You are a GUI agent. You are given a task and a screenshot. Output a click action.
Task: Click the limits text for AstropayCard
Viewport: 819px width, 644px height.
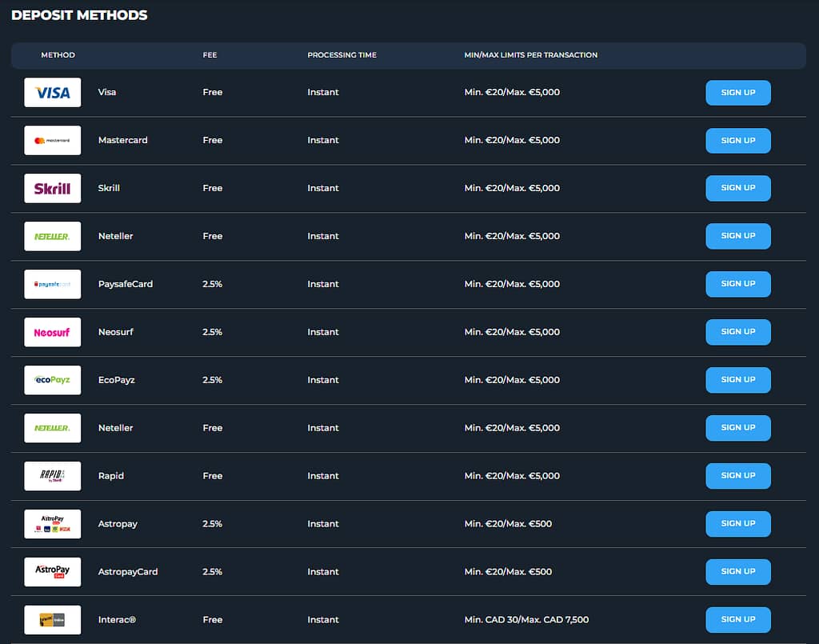coord(508,572)
